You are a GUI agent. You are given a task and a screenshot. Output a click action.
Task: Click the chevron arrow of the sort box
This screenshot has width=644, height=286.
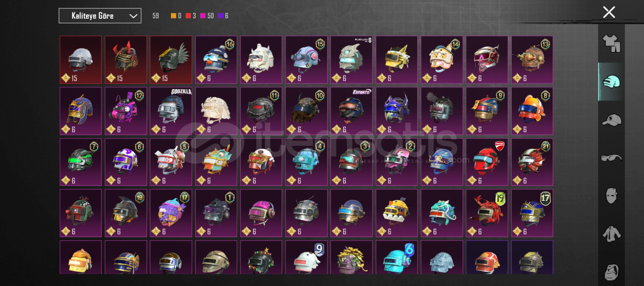(x=133, y=16)
